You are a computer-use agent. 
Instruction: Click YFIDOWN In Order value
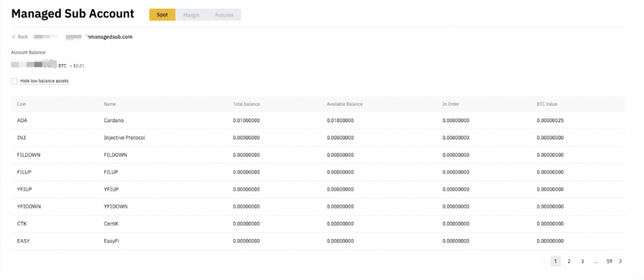(456, 207)
